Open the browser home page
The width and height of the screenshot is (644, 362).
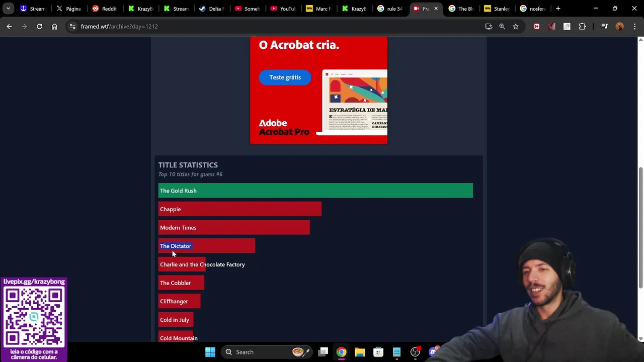pyautogui.click(x=54, y=26)
